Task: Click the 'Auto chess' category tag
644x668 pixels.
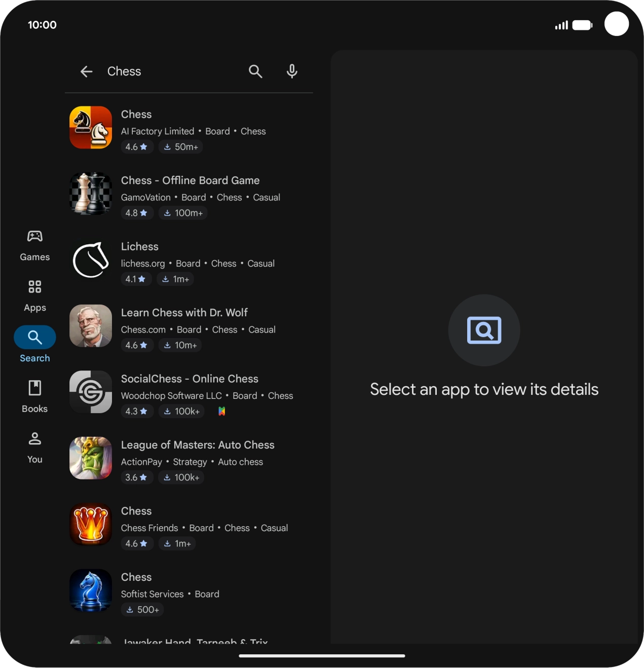Action: [241, 462]
